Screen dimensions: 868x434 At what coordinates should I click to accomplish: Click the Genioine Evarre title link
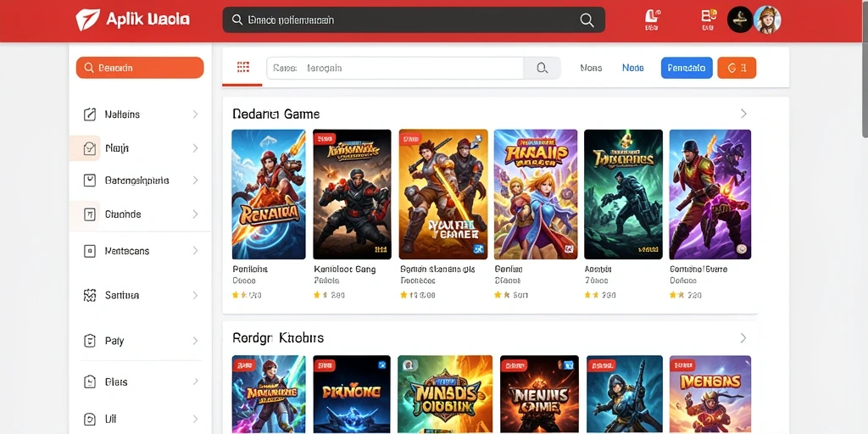click(x=698, y=269)
